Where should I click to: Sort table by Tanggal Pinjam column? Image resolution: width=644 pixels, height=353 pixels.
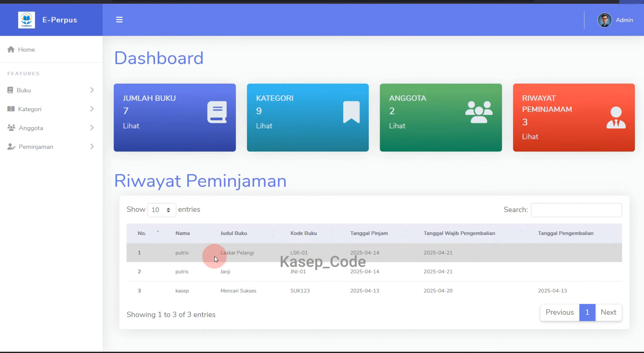pos(376,233)
